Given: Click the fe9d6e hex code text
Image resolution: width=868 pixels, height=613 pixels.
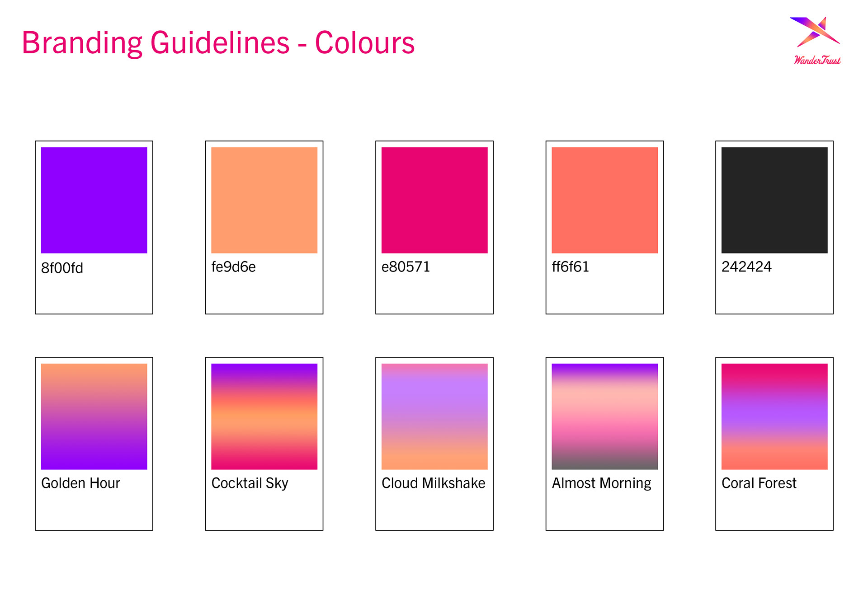Looking at the screenshot, I should (x=233, y=267).
